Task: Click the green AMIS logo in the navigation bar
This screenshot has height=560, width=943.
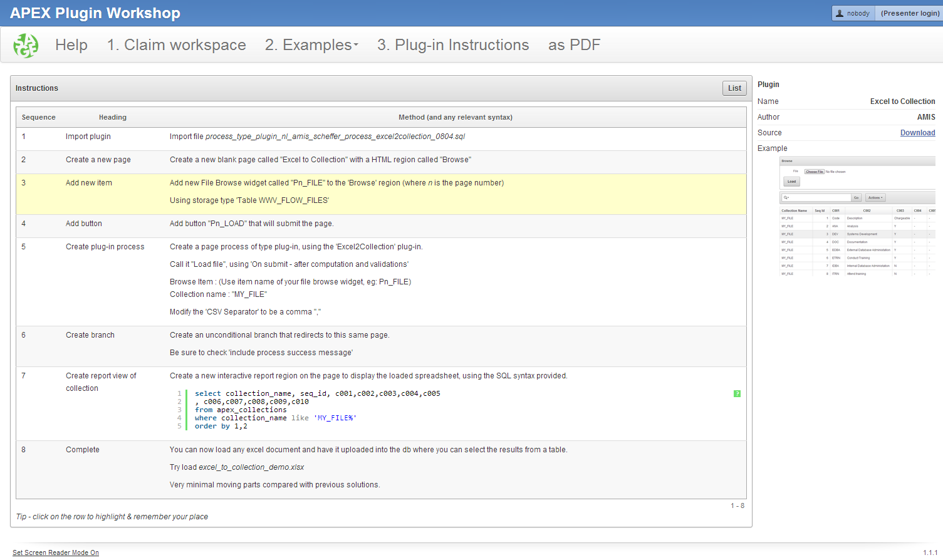Action: click(26, 44)
